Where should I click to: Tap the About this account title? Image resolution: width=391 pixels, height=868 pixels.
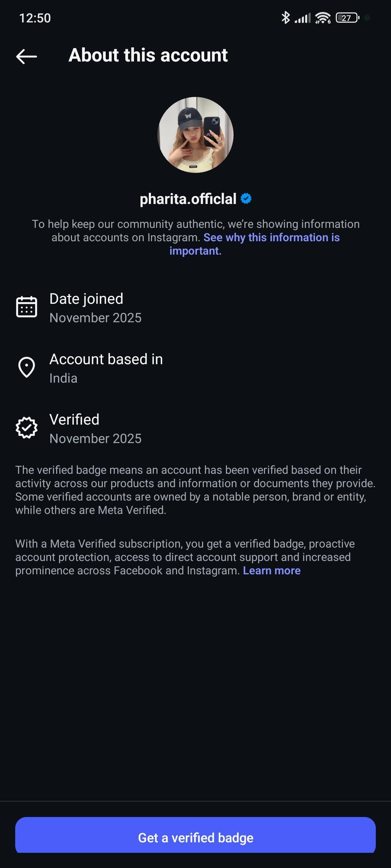tap(148, 55)
